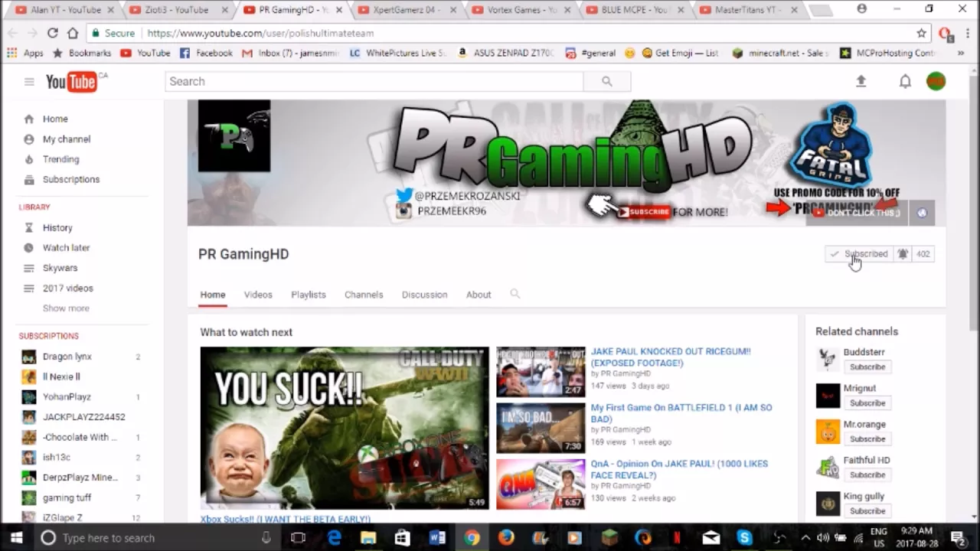Open Subscriptions in sidebar
Image resolution: width=980 pixels, height=551 pixels.
[x=71, y=179]
